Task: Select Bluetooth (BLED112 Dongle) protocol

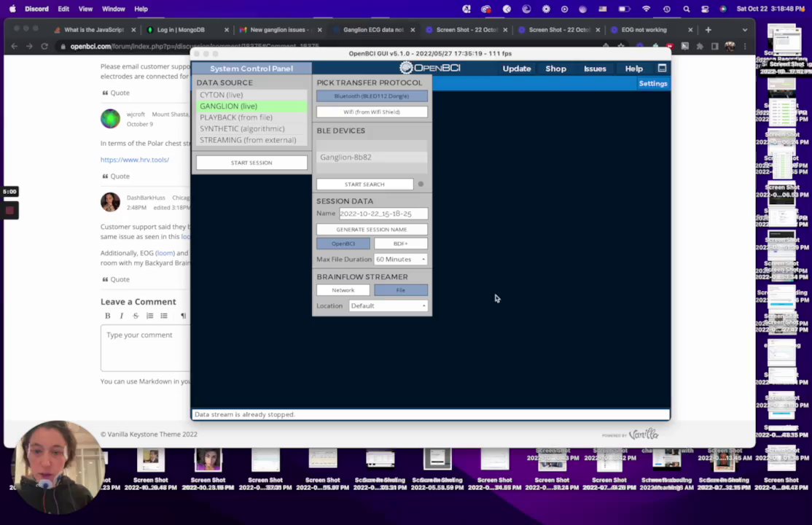Action: pyautogui.click(x=372, y=96)
